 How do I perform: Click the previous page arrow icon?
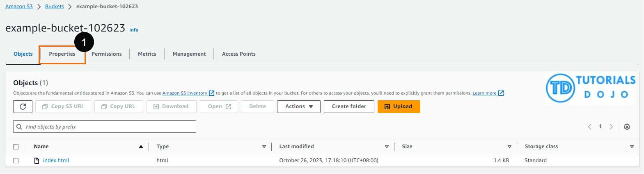(x=590, y=127)
